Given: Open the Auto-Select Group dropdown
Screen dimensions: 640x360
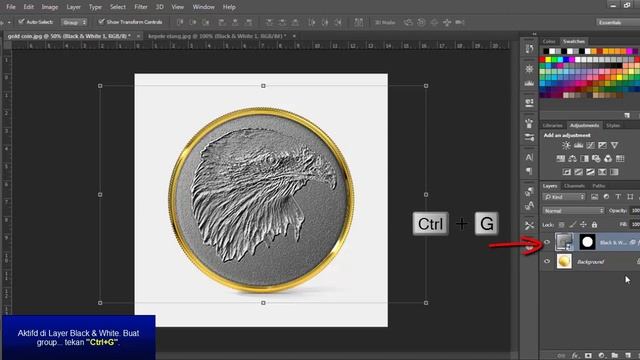Looking at the screenshot, I should coord(74,22).
